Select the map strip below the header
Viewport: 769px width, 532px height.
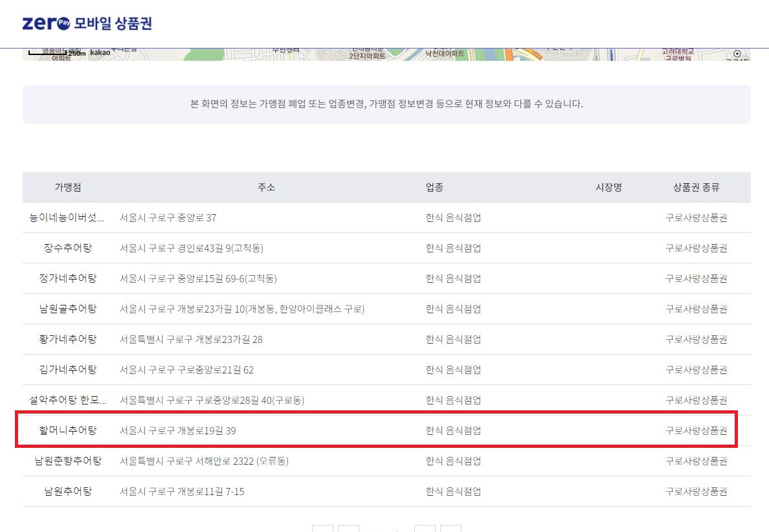point(386,54)
